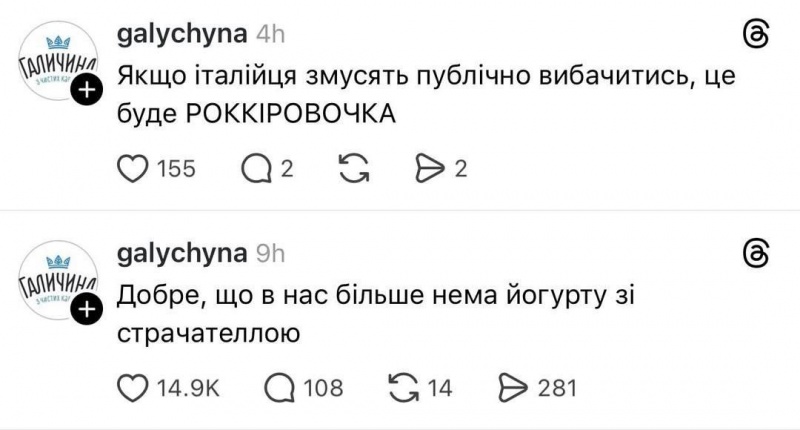Follow galychyna via plus on second avatar
The height and width of the screenshot is (430, 800).
[88, 310]
